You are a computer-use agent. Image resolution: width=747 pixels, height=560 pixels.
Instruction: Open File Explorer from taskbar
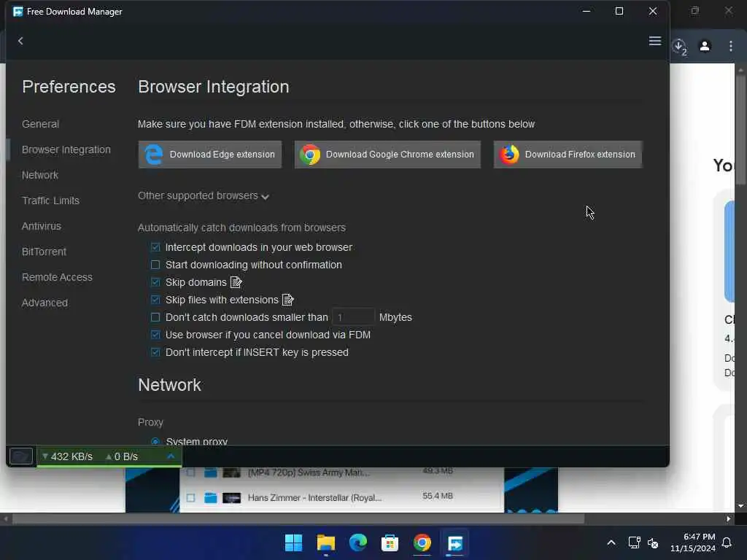[x=326, y=542]
